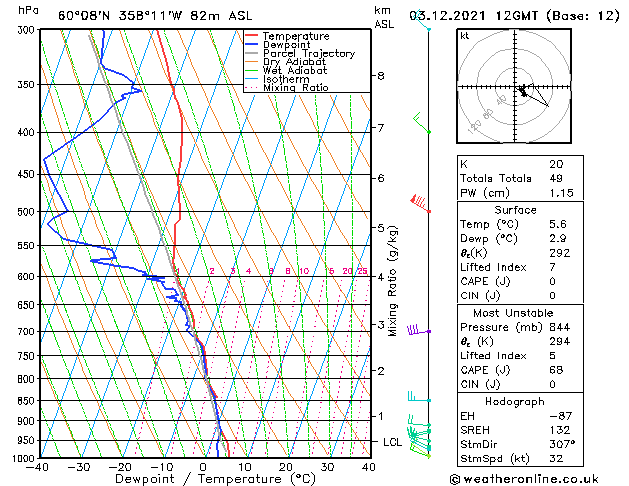Click the blue Dewpoint legend line swatch
Screen dimensions: 629x486
click(252, 44)
